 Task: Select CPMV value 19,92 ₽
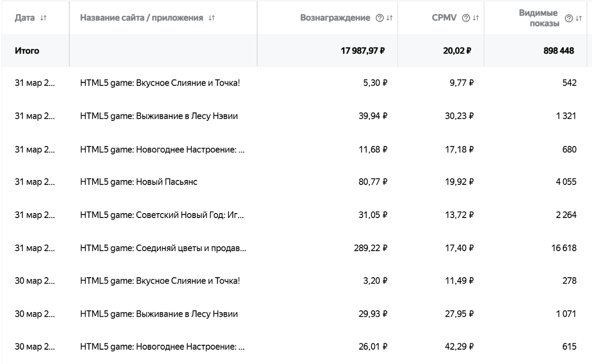[460, 182]
